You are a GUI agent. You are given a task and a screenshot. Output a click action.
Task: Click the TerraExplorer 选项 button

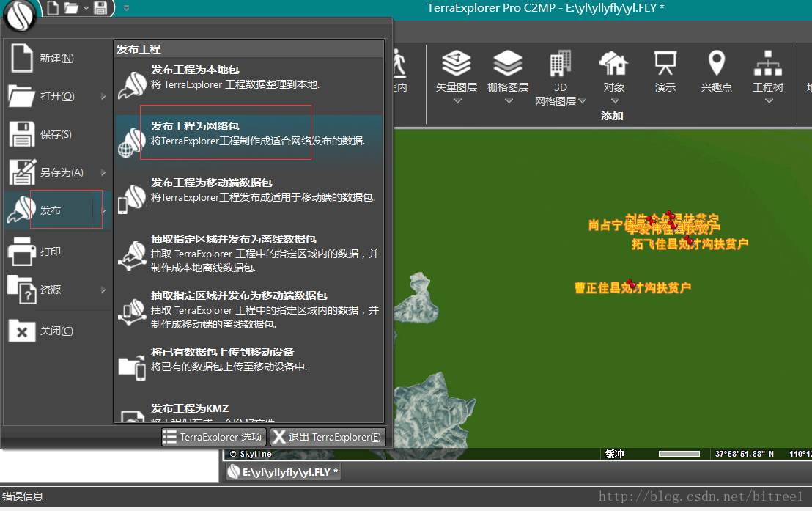coord(213,436)
